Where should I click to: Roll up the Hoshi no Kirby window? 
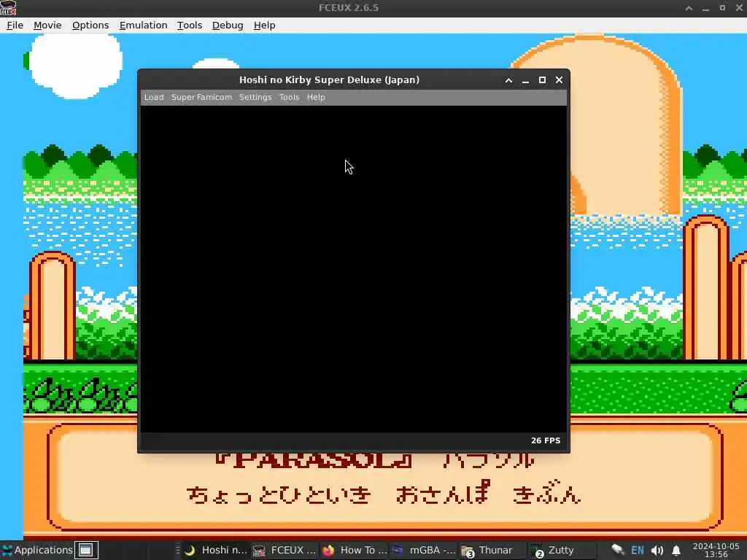coord(508,80)
